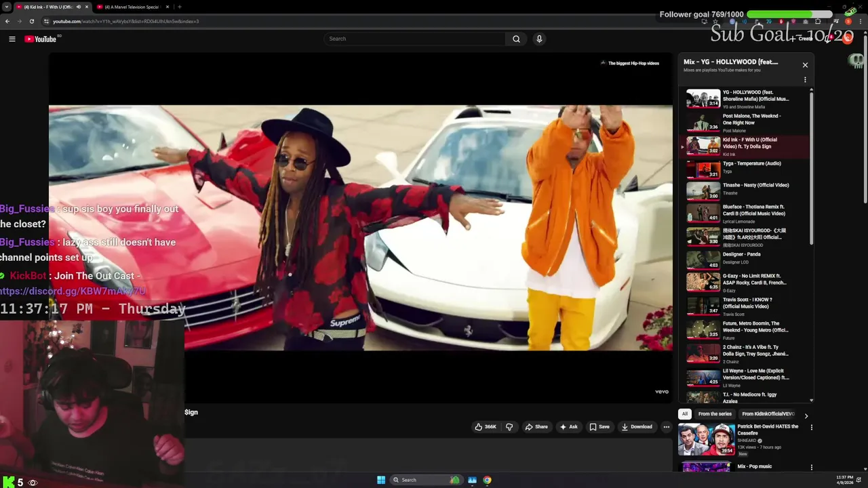Viewport: 868px width, 488px height.
Task: Select the All filter chip
Action: 685,414
